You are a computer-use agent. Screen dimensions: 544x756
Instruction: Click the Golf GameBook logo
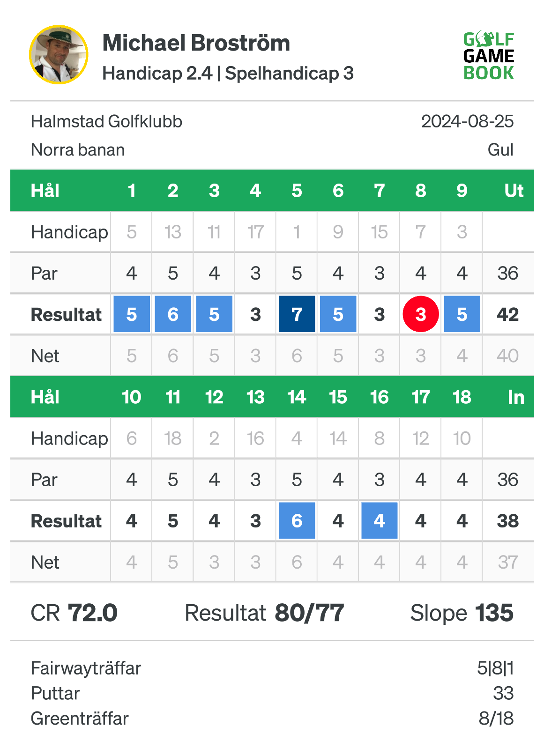click(x=488, y=56)
